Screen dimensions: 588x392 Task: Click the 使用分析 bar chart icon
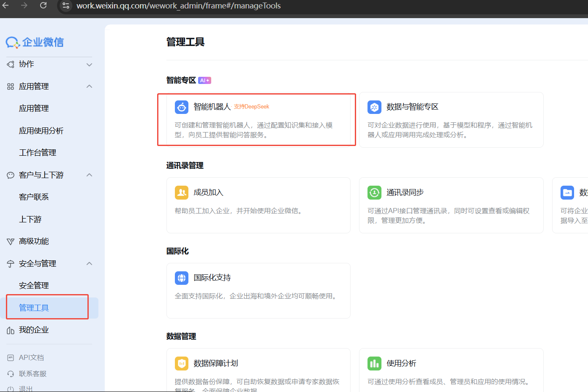(374, 363)
